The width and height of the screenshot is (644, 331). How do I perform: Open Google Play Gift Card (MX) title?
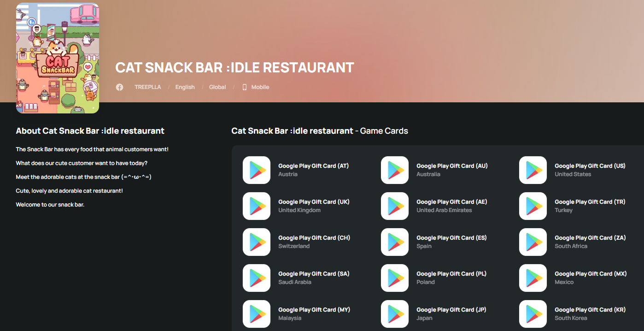coord(591,274)
